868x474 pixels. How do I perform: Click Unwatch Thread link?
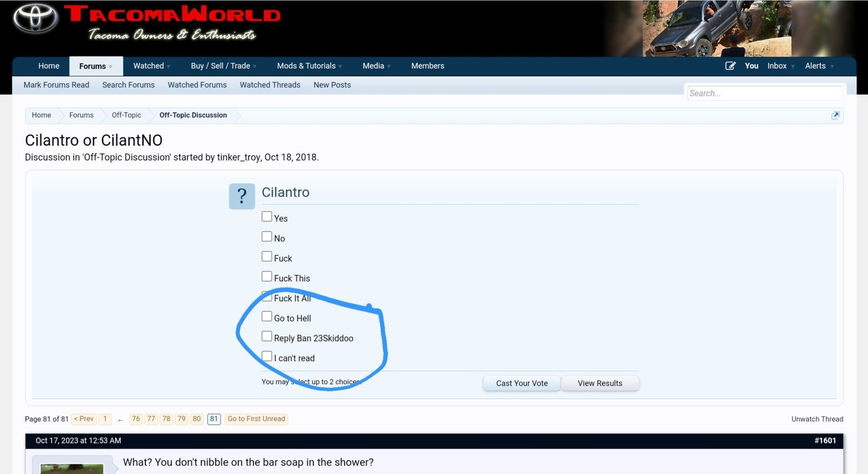817,419
